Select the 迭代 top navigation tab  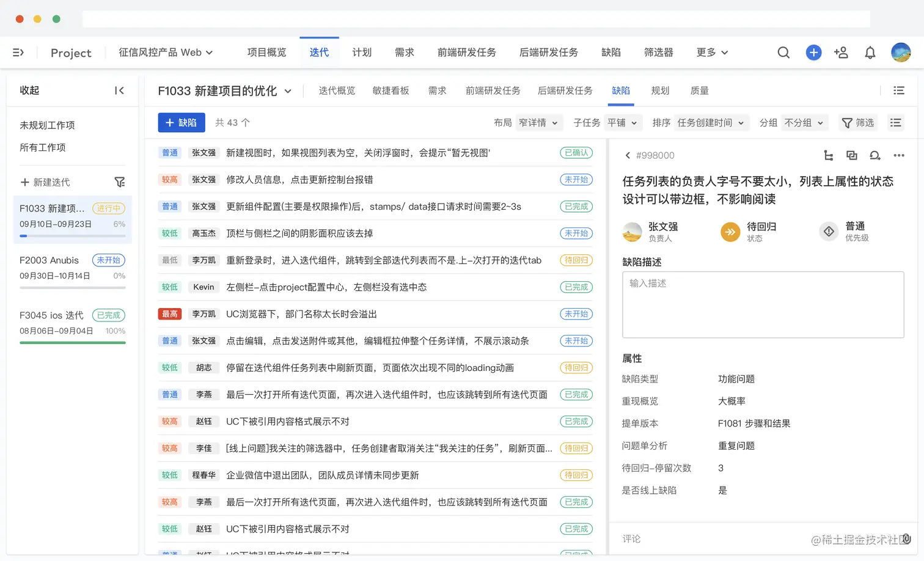click(319, 53)
